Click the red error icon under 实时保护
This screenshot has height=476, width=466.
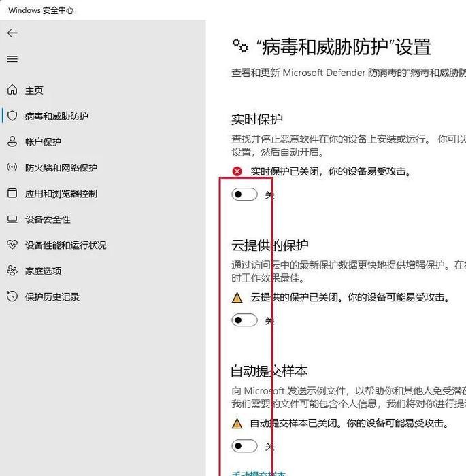click(237, 171)
